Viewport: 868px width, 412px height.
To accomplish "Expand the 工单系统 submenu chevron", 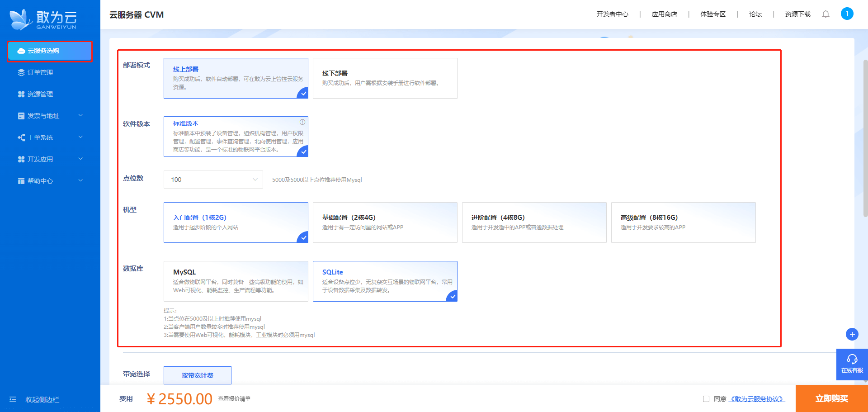I will click(x=80, y=137).
